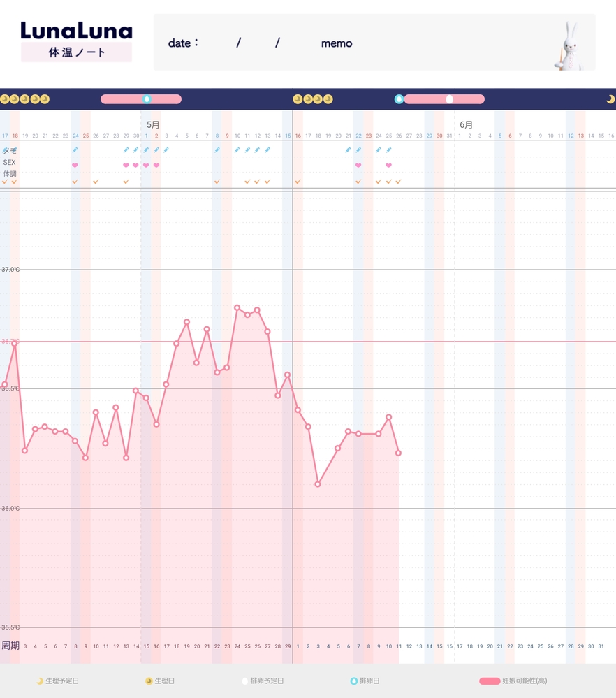
Task: Click the crescent moon predicted-period icon at far right
Action: click(610, 99)
